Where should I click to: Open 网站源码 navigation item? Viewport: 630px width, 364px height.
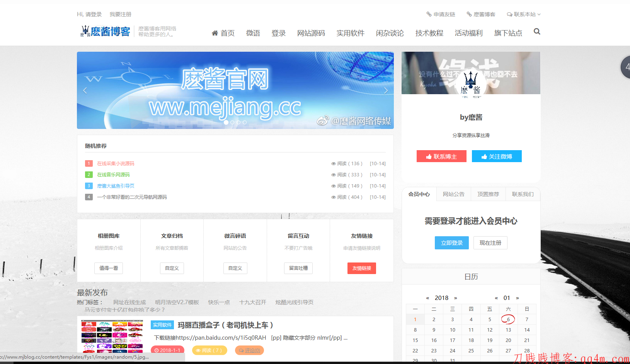[x=311, y=33]
